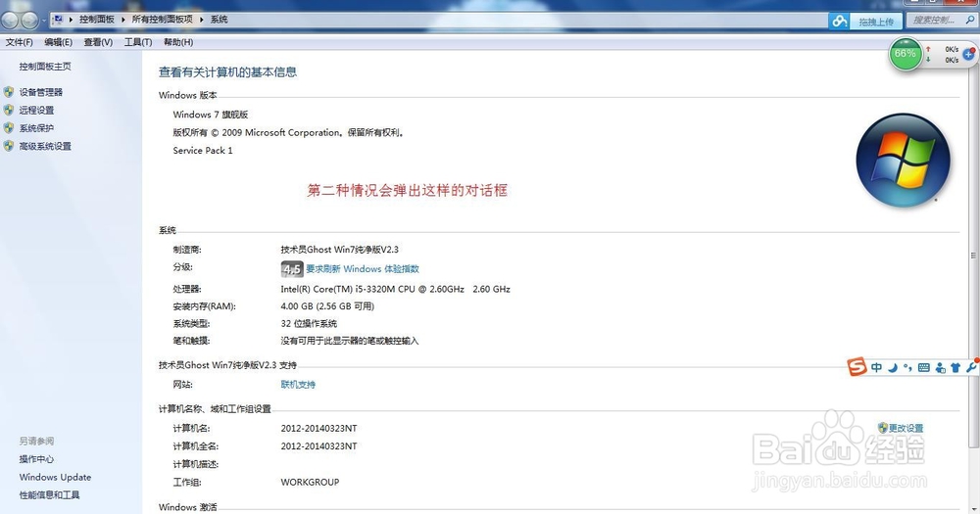Screen dimensions: 980x514
Task: Open the 编辑(E) menu
Action: [58, 42]
